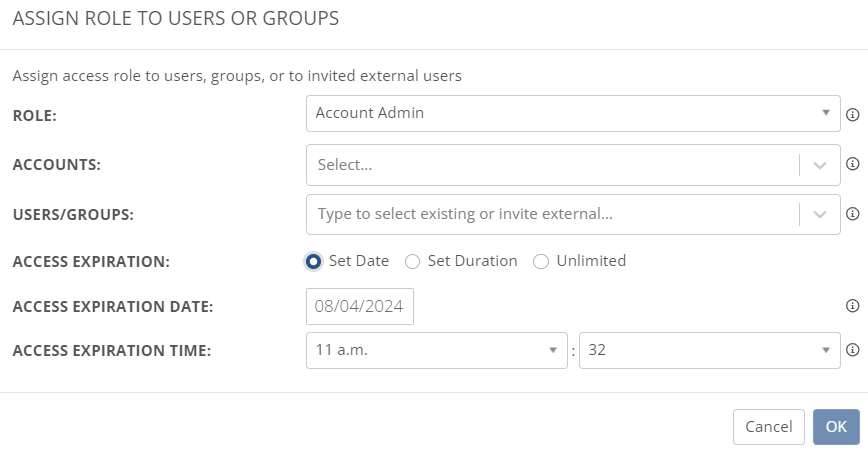Select the Set Date radio button

pos(313,261)
